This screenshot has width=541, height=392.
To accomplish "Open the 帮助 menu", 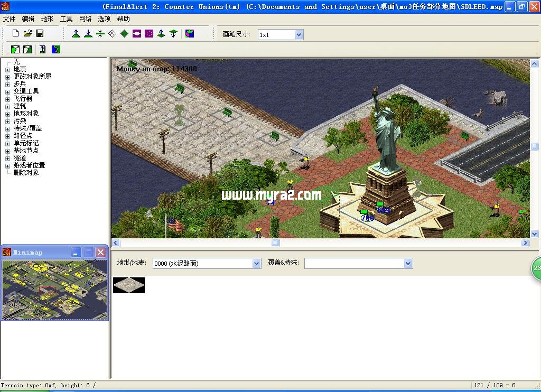I will 123,18.
